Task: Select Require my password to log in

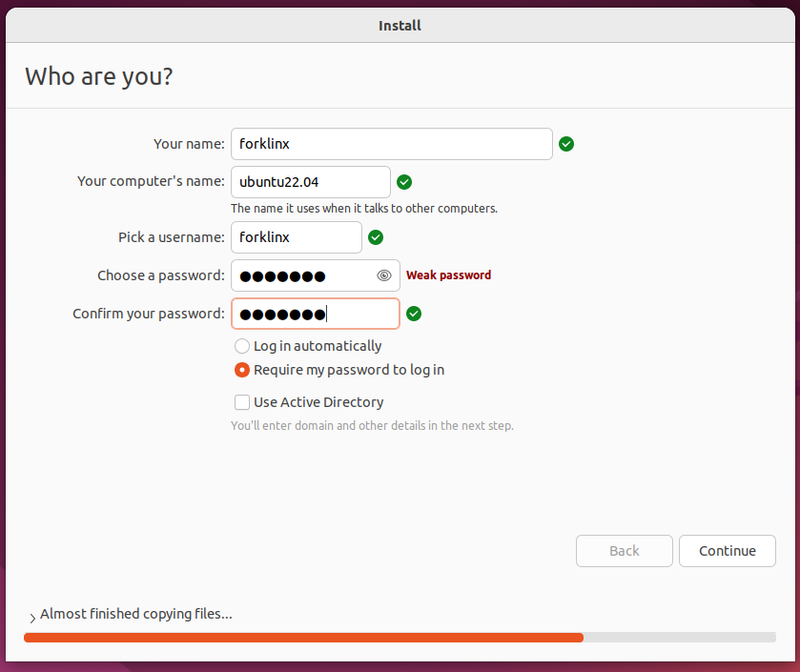Action: pos(242,370)
